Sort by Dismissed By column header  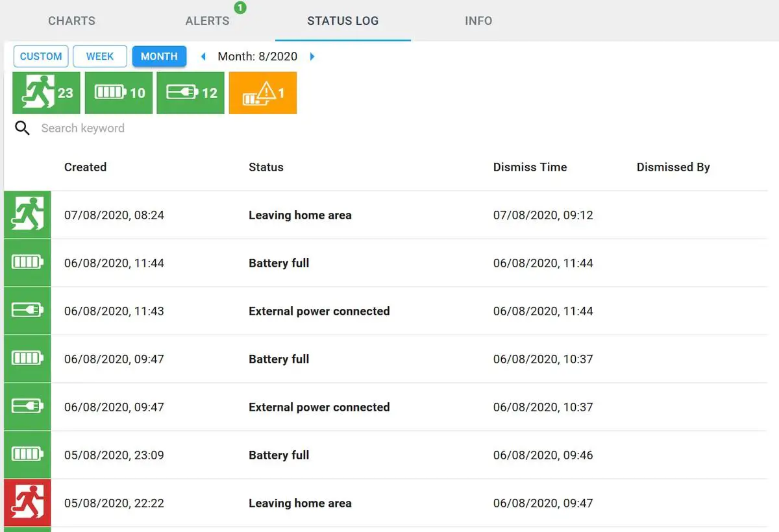click(673, 167)
